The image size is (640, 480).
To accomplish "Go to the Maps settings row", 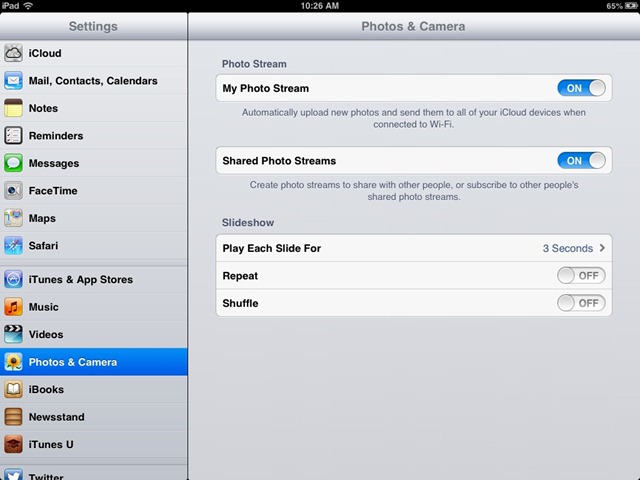I will pyautogui.click(x=94, y=218).
